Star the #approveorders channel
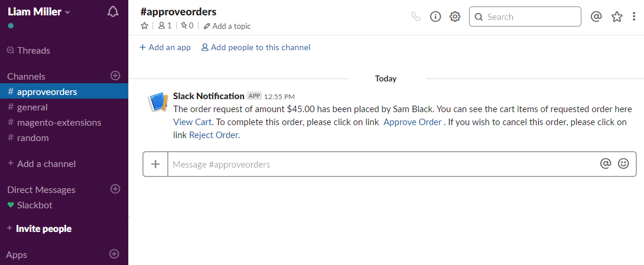Screen dimensions: 644x265 pos(144,25)
